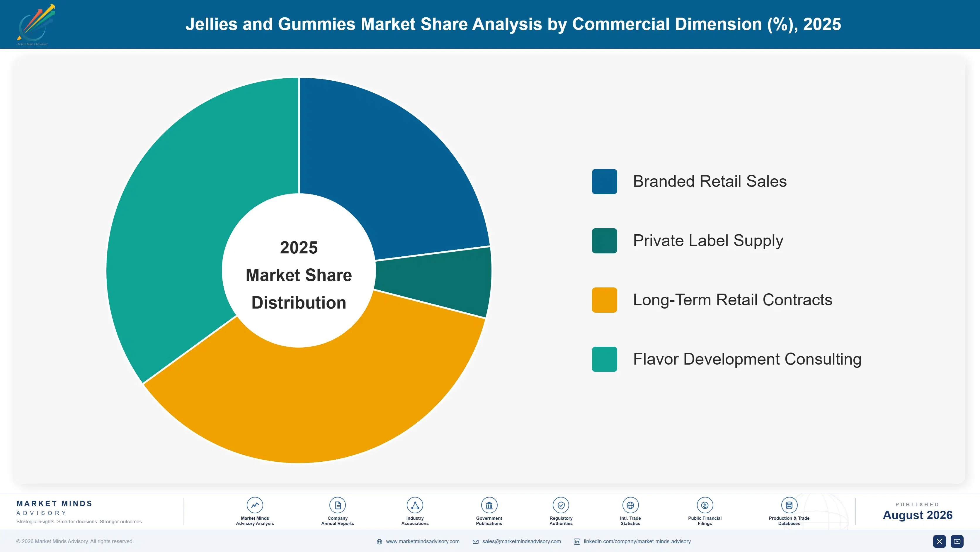The image size is (980, 552).
Task: Click the 'Regulatory Authorities' source label
Action: [x=561, y=521]
